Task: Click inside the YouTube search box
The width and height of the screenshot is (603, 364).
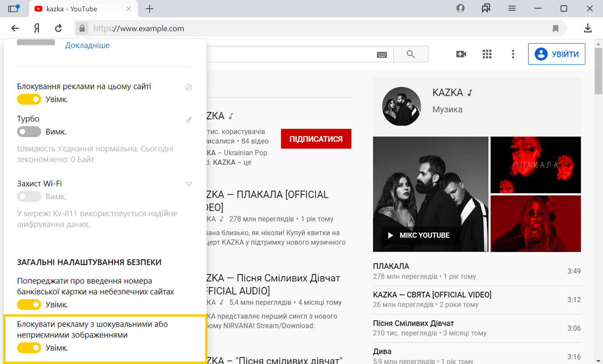Action: (x=290, y=54)
